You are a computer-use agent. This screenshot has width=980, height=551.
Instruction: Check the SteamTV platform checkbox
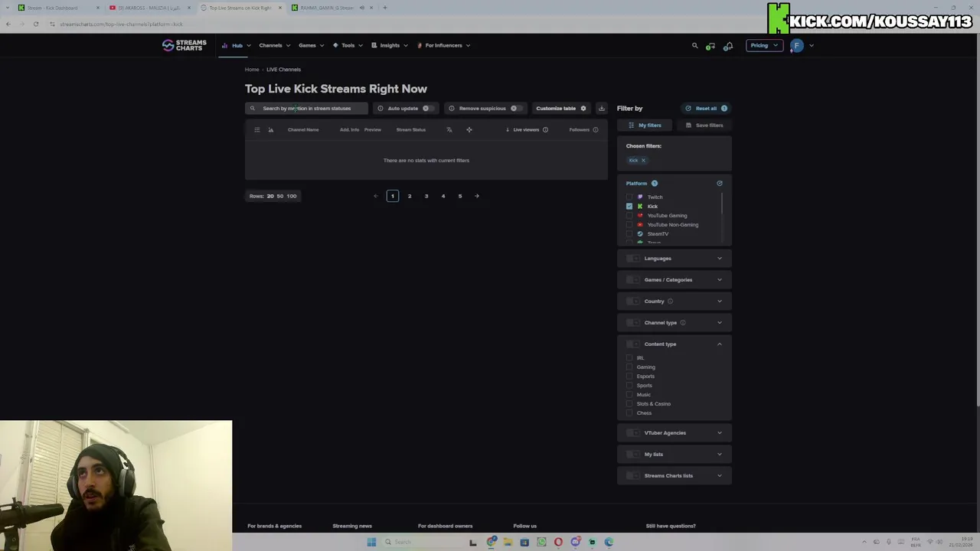coord(629,233)
